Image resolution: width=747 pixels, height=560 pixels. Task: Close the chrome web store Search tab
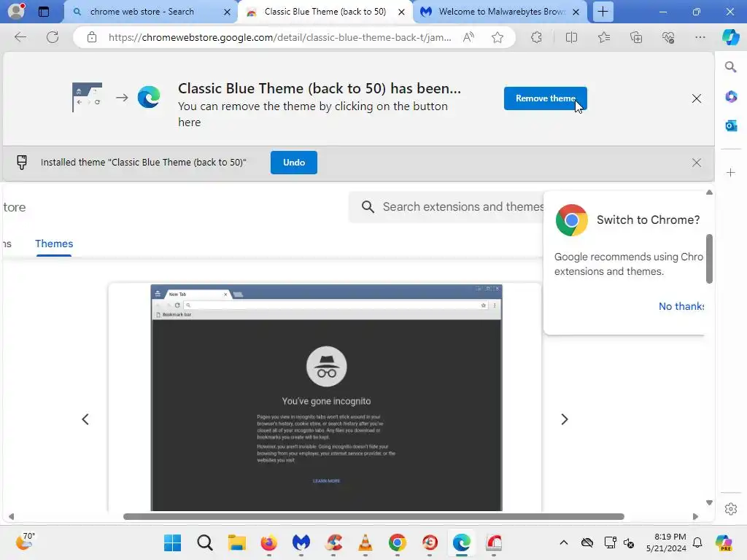tap(228, 12)
